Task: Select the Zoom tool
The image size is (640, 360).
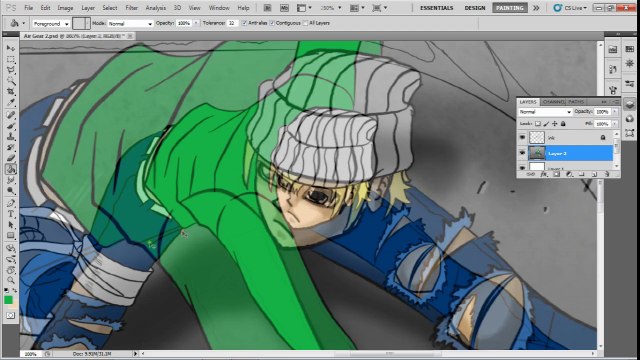Action: (11, 280)
